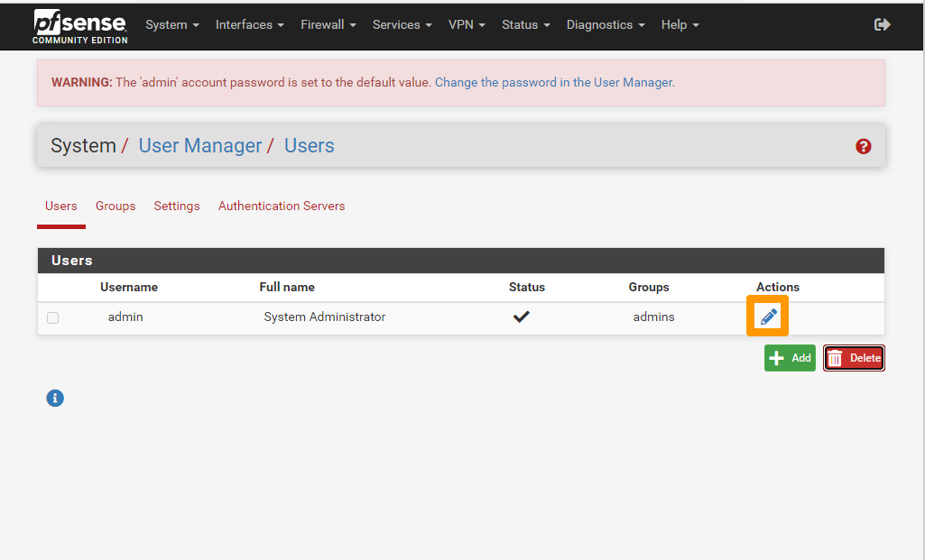925x560 pixels.
Task: Click the pfSense logo
Action: [80, 26]
